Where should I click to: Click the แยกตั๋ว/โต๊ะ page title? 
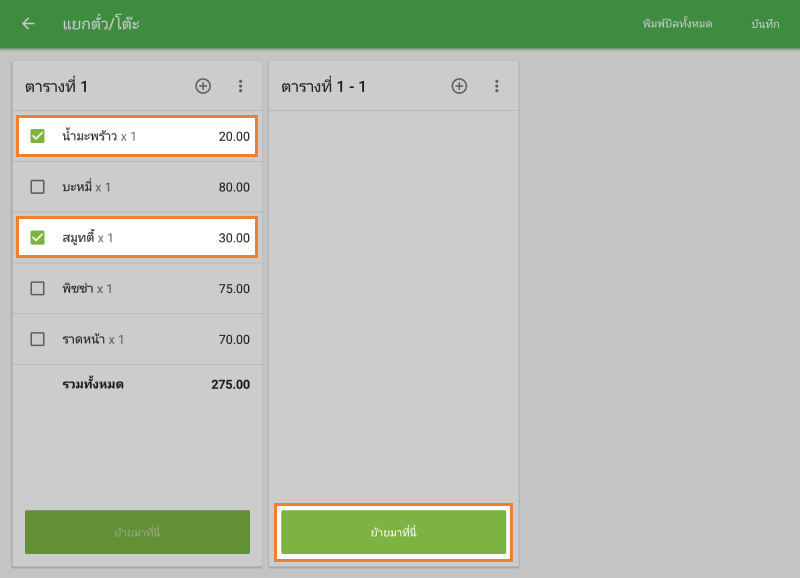(x=100, y=24)
